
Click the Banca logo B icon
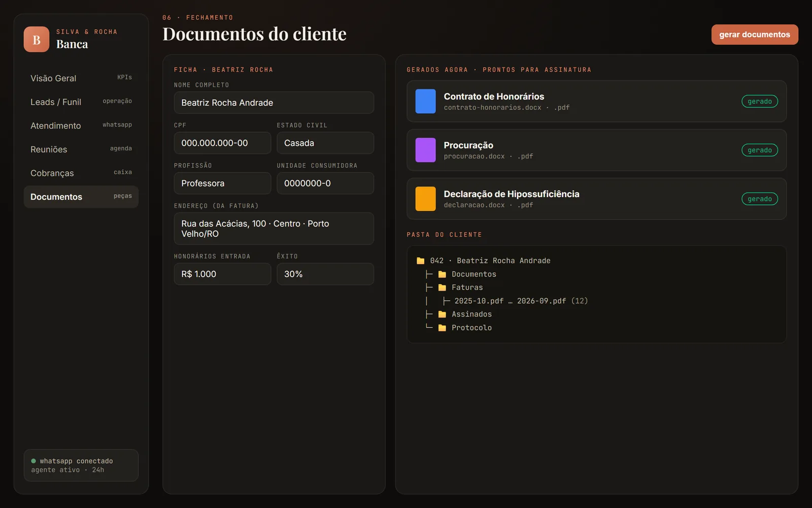click(x=37, y=39)
